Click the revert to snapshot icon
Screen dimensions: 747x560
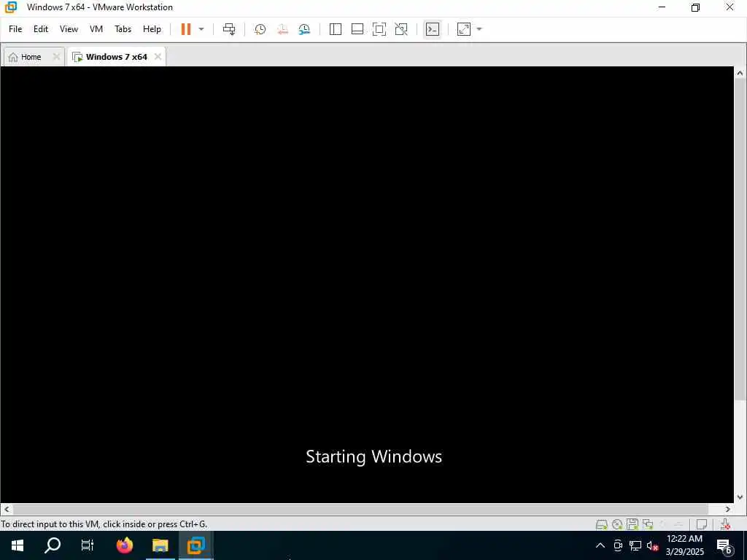[282, 29]
